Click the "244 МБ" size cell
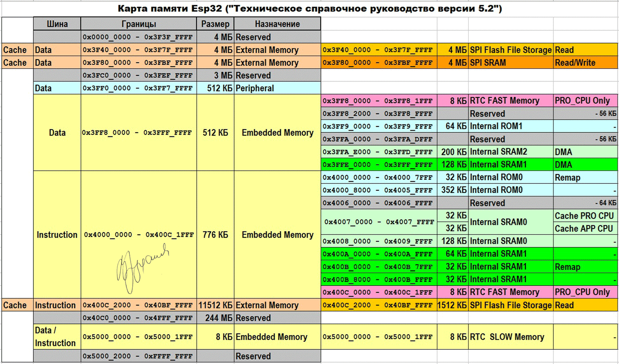The image size is (619, 364). click(x=215, y=318)
